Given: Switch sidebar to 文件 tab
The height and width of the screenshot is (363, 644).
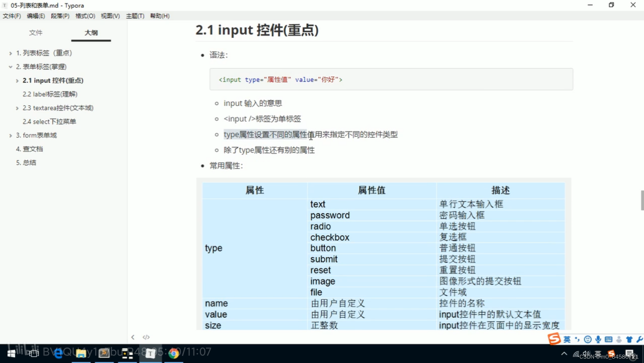Looking at the screenshot, I should click(x=36, y=33).
